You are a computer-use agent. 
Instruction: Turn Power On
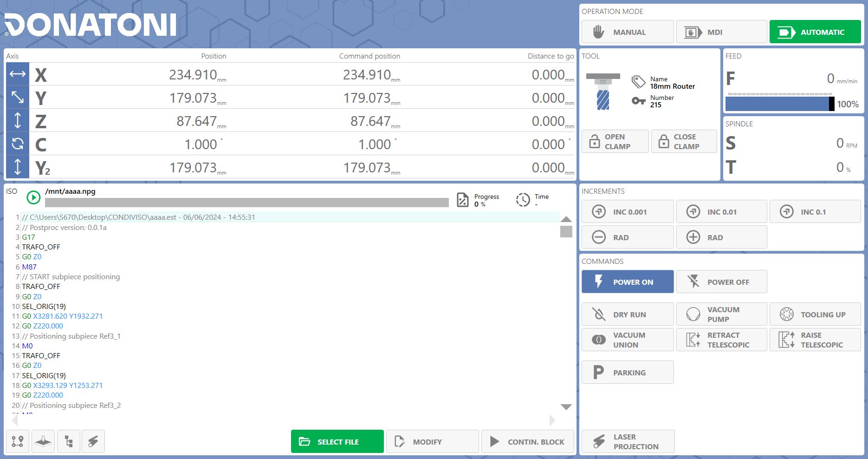(628, 282)
